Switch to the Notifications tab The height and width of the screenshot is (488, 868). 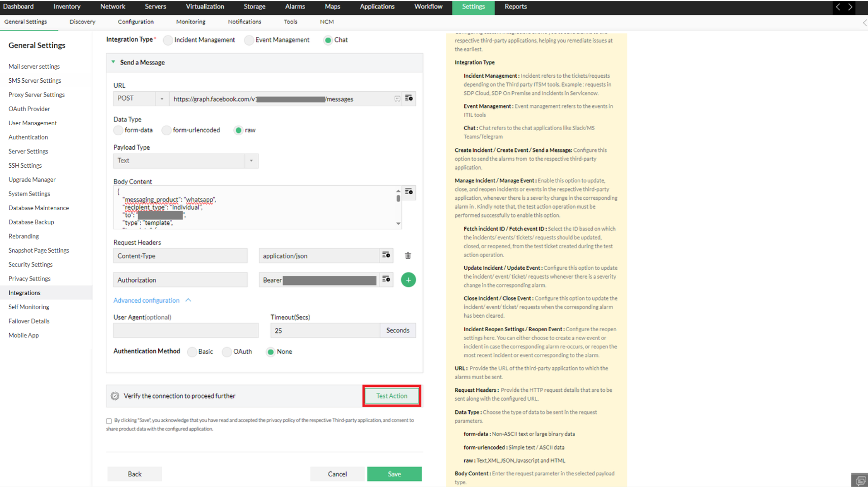244,22
